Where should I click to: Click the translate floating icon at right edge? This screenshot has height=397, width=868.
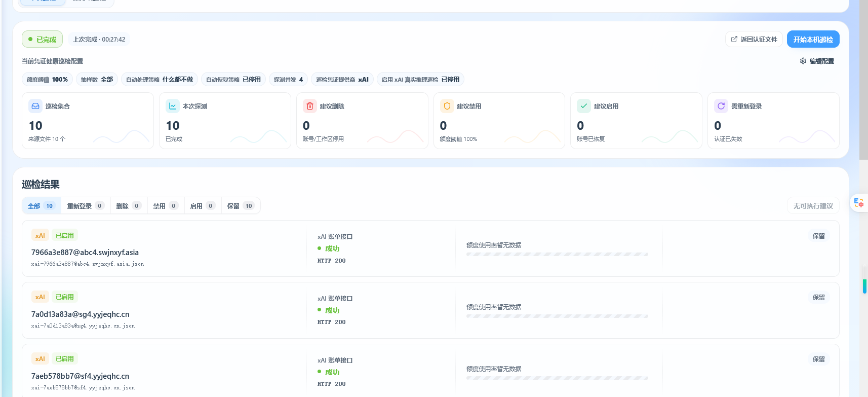point(859,203)
